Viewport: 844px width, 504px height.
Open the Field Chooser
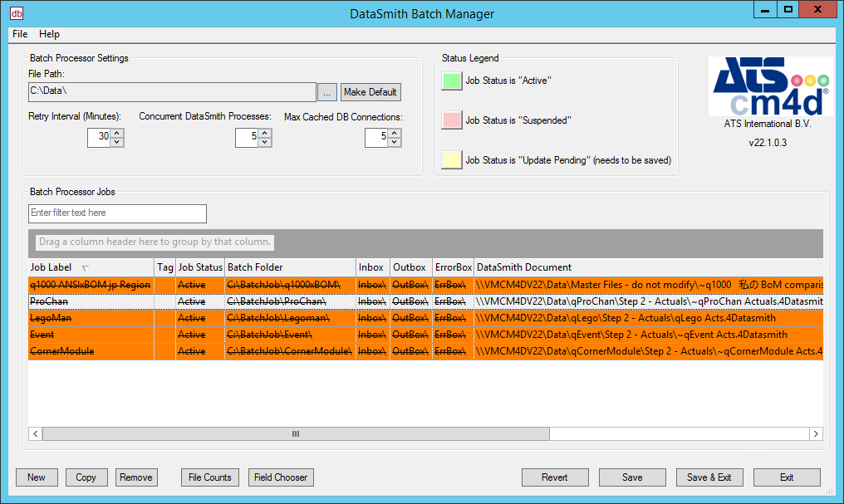coord(281,477)
